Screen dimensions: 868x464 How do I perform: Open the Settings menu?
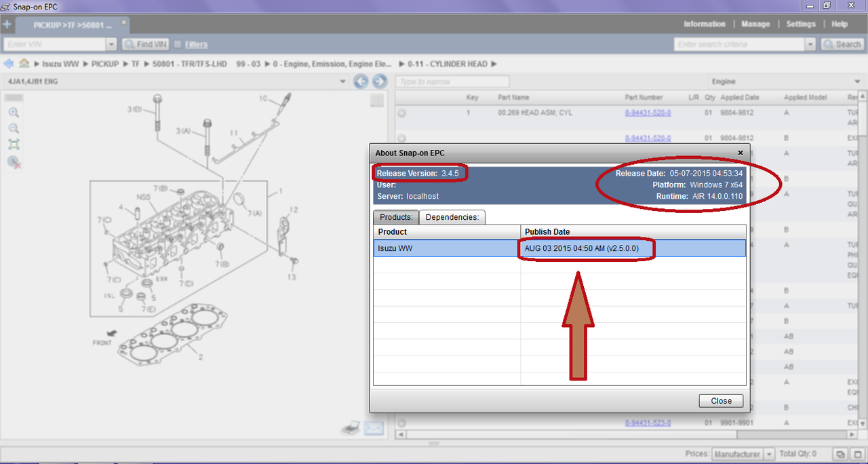(801, 24)
